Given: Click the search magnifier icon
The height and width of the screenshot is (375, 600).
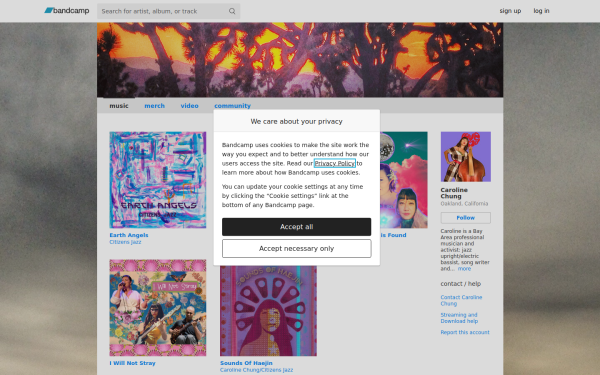Looking at the screenshot, I should (232, 11).
